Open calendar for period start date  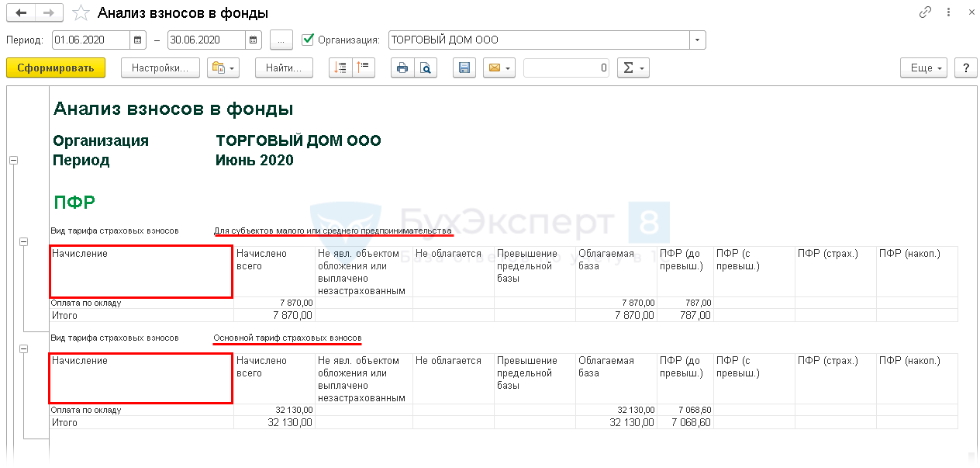click(x=138, y=40)
